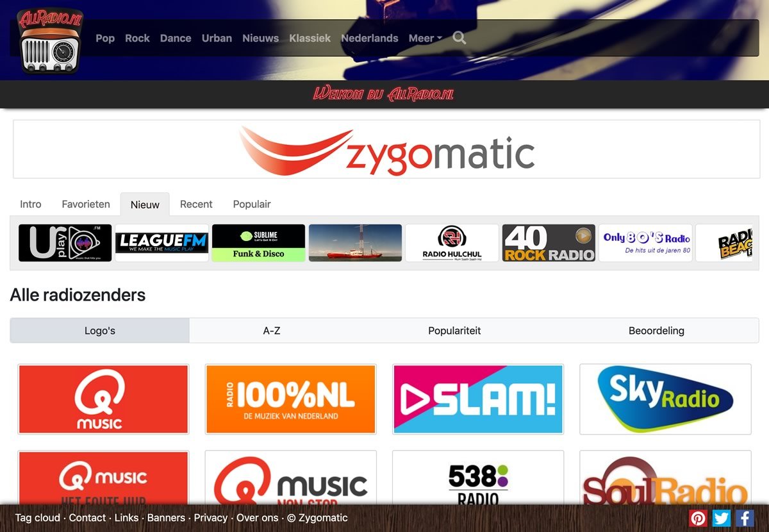This screenshot has width=769, height=532.
Task: Switch to the Populair tab
Action: pyautogui.click(x=252, y=204)
